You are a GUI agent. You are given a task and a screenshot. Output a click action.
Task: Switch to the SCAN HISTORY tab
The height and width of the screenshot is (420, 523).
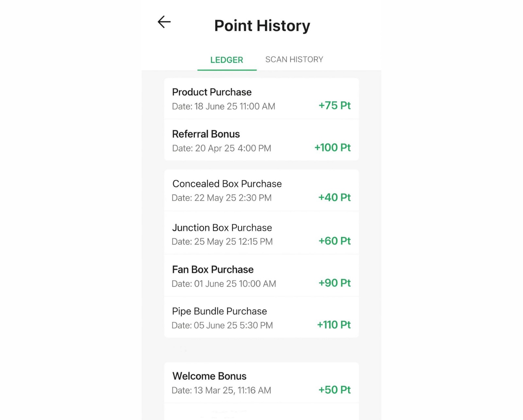(294, 59)
